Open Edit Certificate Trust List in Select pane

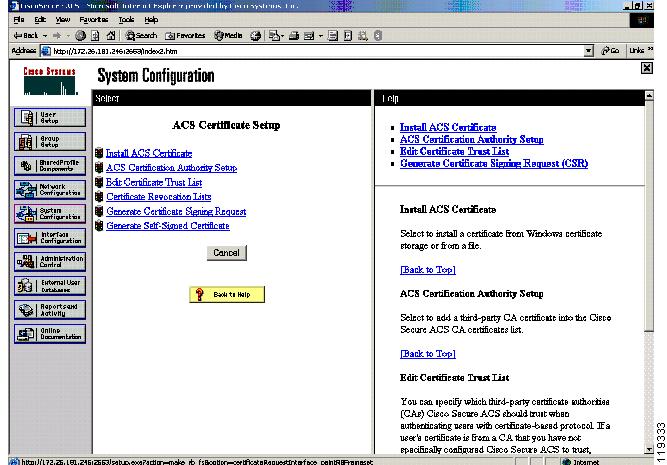(x=154, y=182)
